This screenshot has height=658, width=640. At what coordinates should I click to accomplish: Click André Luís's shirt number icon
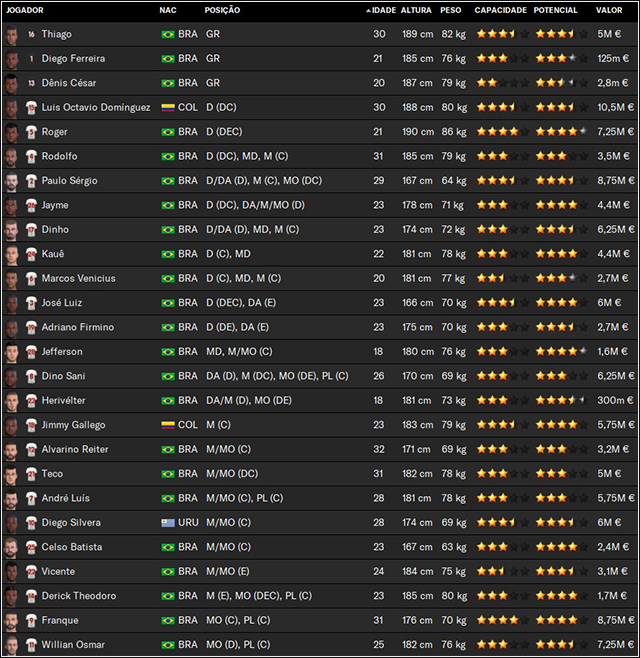coord(31,499)
